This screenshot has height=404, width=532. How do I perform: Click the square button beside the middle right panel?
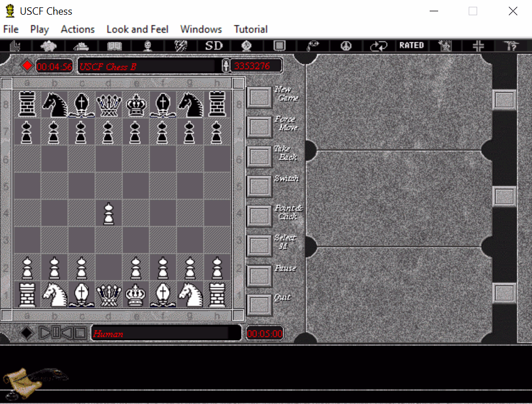[504, 197]
